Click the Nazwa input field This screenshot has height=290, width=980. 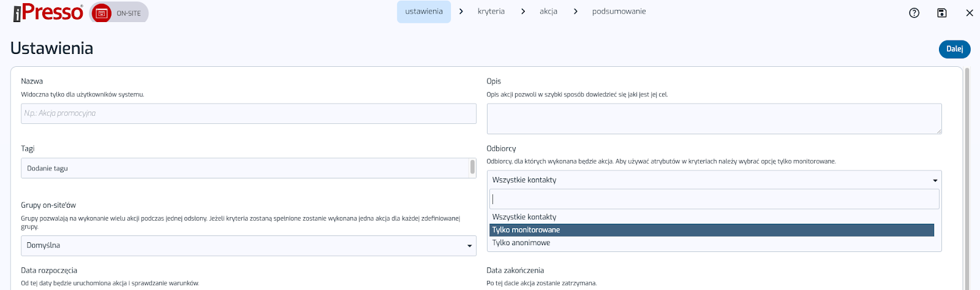pyautogui.click(x=248, y=113)
